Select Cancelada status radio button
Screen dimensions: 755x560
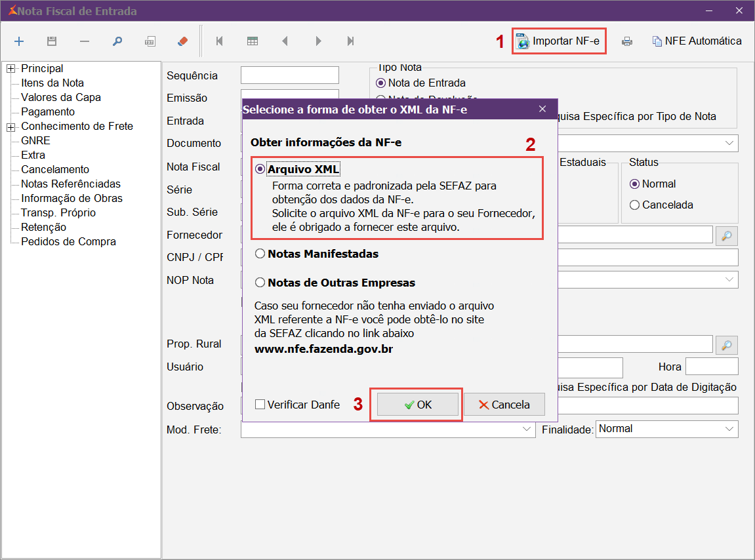(x=634, y=205)
